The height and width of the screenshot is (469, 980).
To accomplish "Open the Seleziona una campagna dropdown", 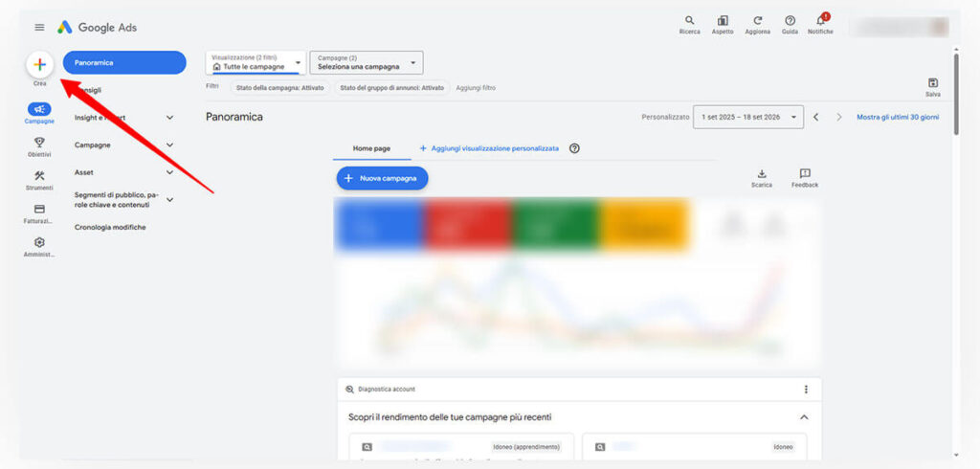I will (x=367, y=62).
